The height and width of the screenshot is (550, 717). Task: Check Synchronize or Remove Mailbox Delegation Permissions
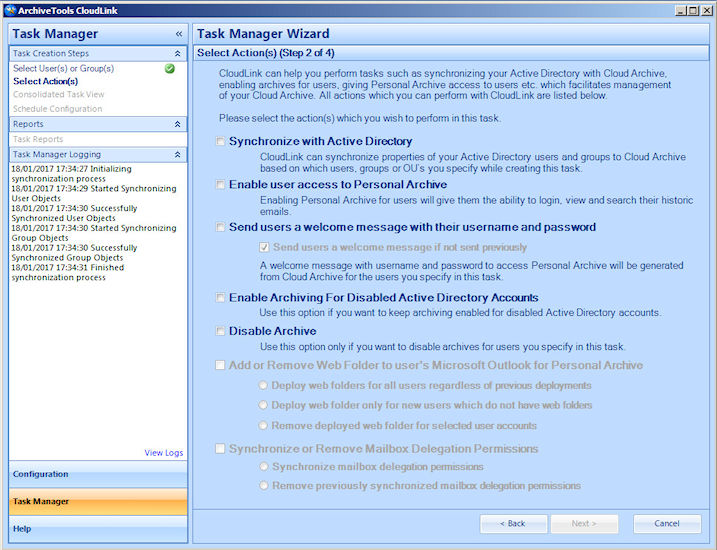(x=220, y=449)
